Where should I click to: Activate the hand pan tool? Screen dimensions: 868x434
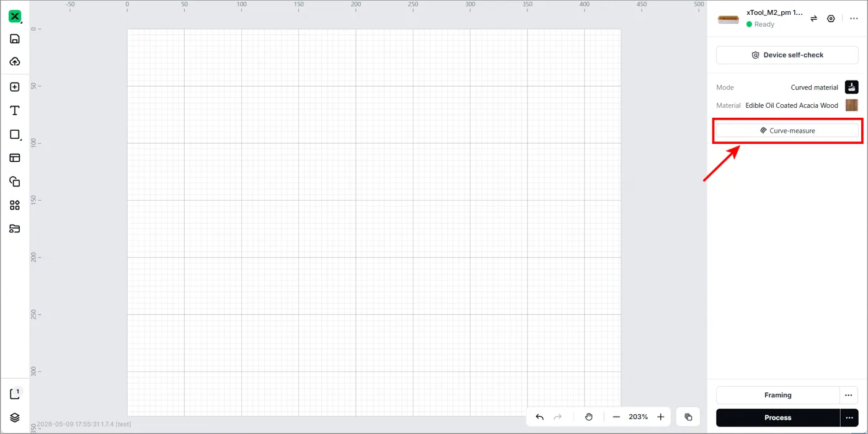(589, 417)
